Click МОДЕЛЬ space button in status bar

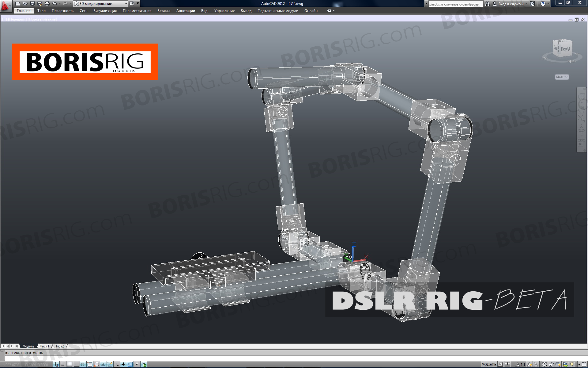tap(489, 364)
